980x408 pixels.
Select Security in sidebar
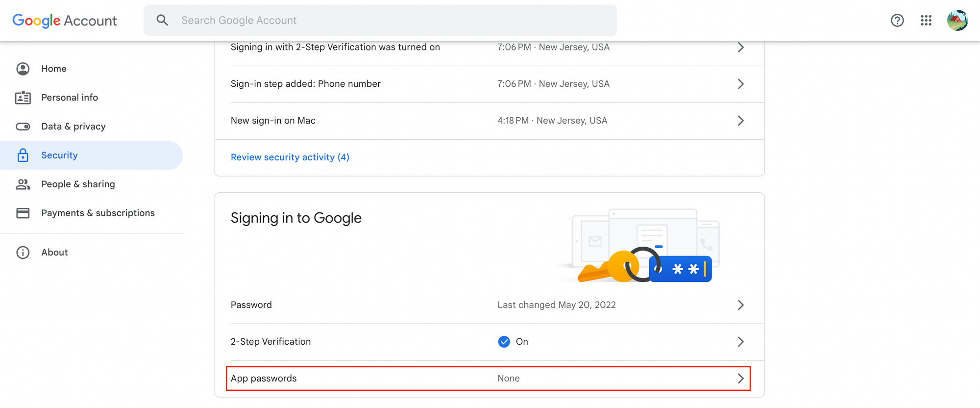tap(91, 155)
